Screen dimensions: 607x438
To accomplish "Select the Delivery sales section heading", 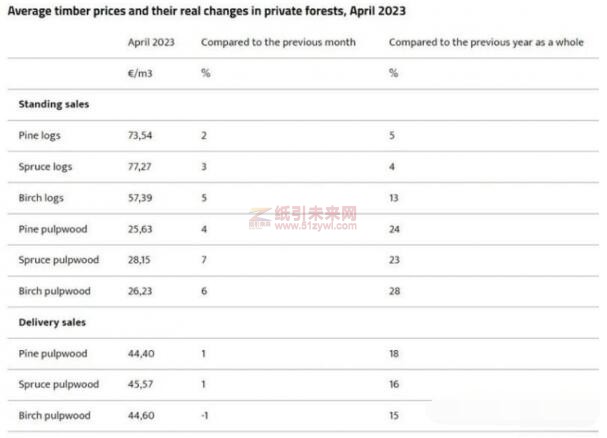I will tap(52, 322).
